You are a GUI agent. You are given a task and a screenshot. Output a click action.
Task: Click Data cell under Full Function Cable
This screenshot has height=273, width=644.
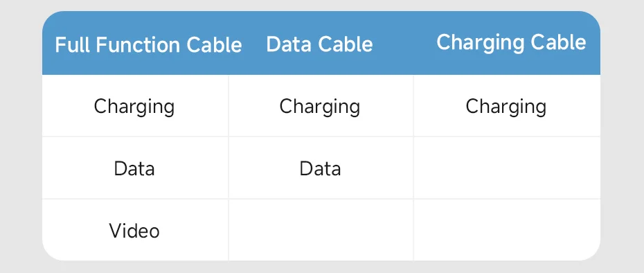point(134,168)
